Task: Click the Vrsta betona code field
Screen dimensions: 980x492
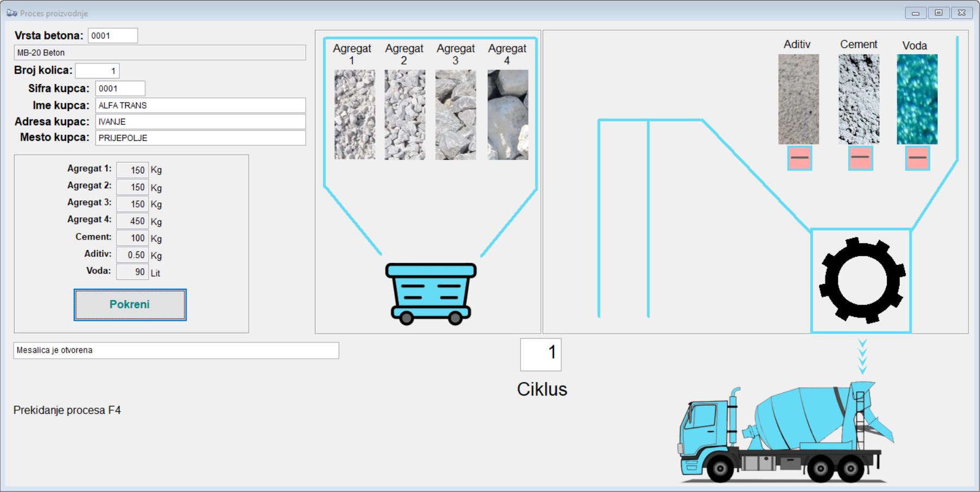Action: tap(113, 36)
